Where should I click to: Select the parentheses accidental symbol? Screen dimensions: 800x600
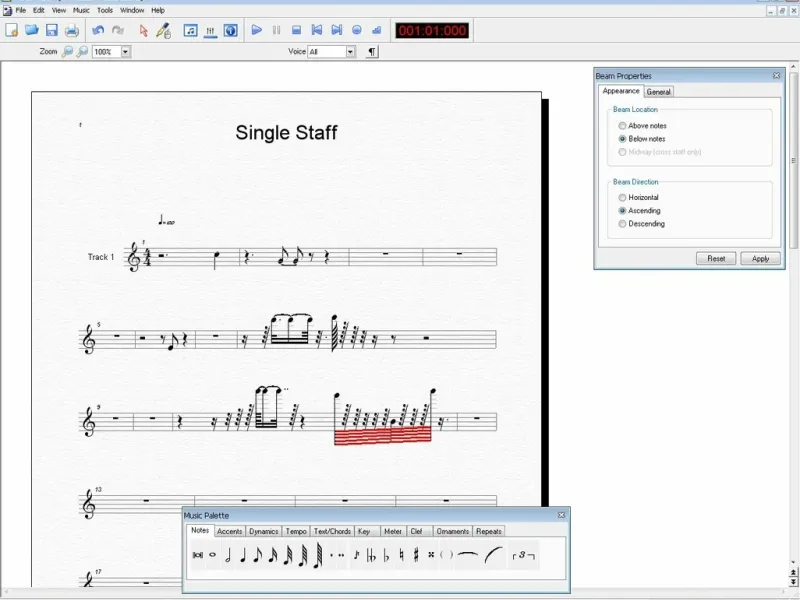point(446,555)
